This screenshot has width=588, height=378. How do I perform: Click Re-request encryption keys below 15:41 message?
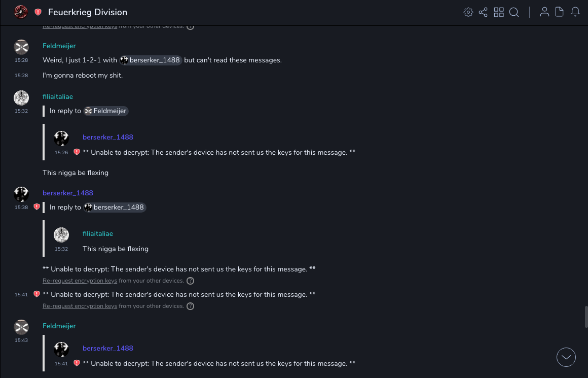pos(80,306)
